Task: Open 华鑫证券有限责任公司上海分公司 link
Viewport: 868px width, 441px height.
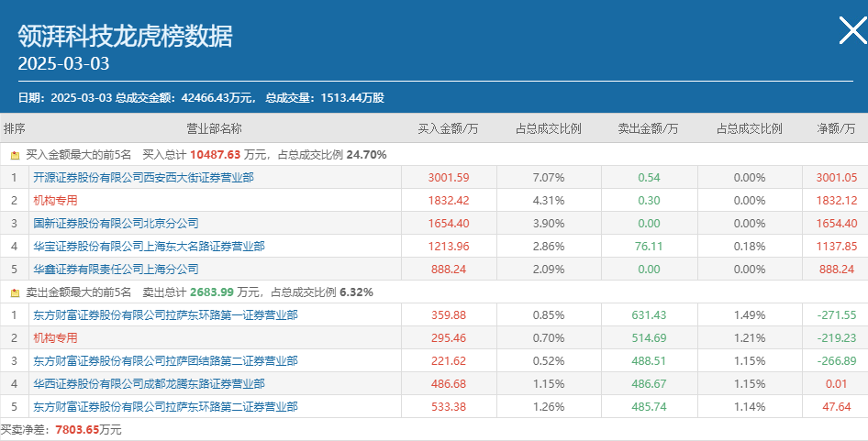Action: [x=116, y=270]
